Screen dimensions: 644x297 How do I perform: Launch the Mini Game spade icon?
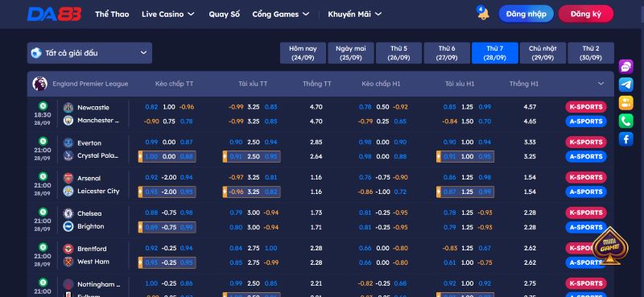(x=610, y=245)
